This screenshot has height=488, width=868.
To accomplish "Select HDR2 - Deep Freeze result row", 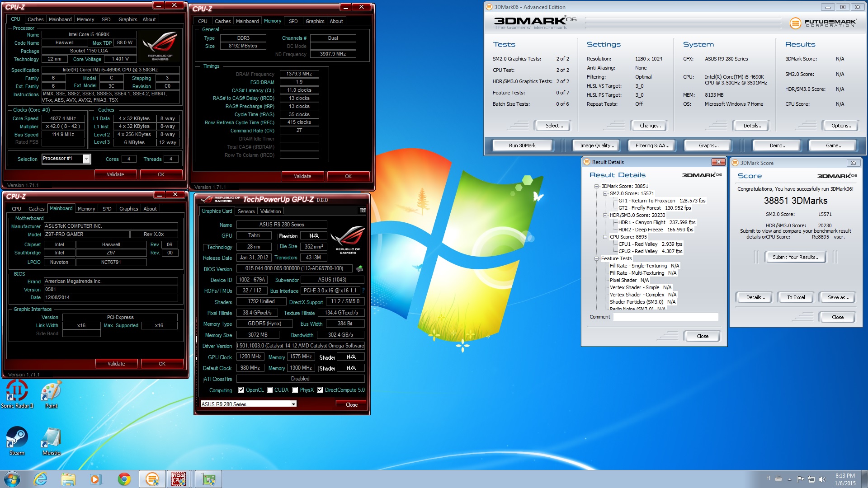I will (x=656, y=230).
